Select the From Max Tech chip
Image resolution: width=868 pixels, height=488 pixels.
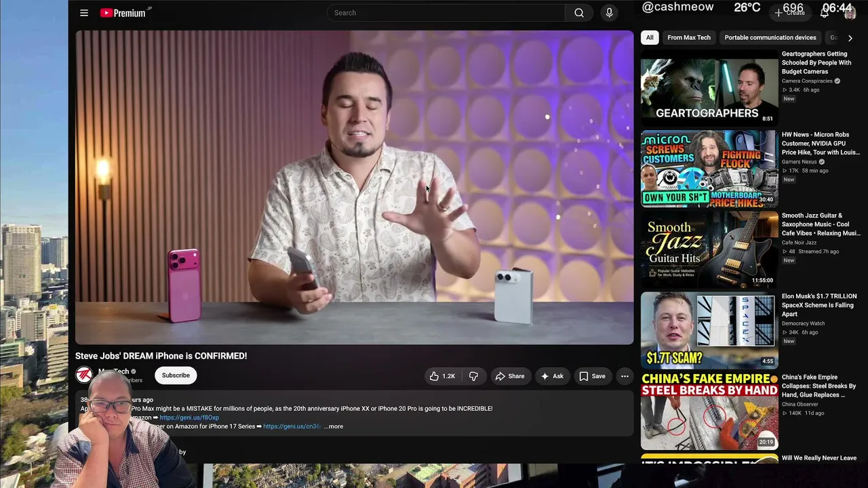689,38
